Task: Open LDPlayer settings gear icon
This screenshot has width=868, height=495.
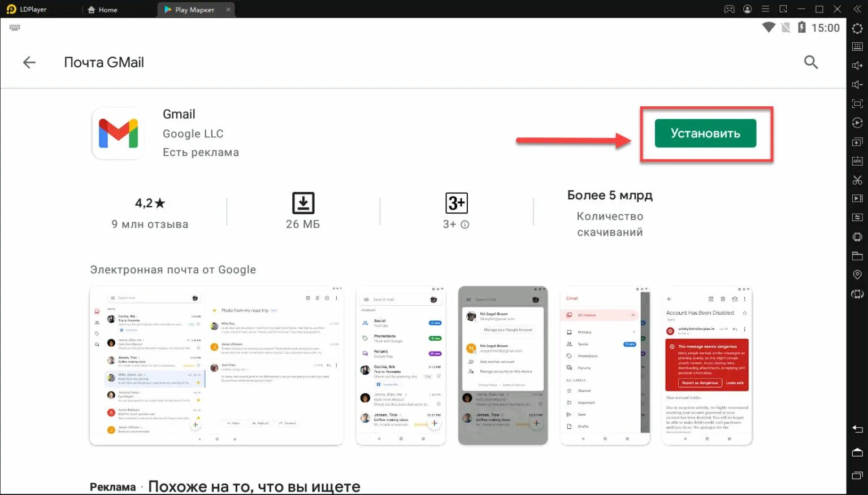Action: pyautogui.click(x=857, y=28)
